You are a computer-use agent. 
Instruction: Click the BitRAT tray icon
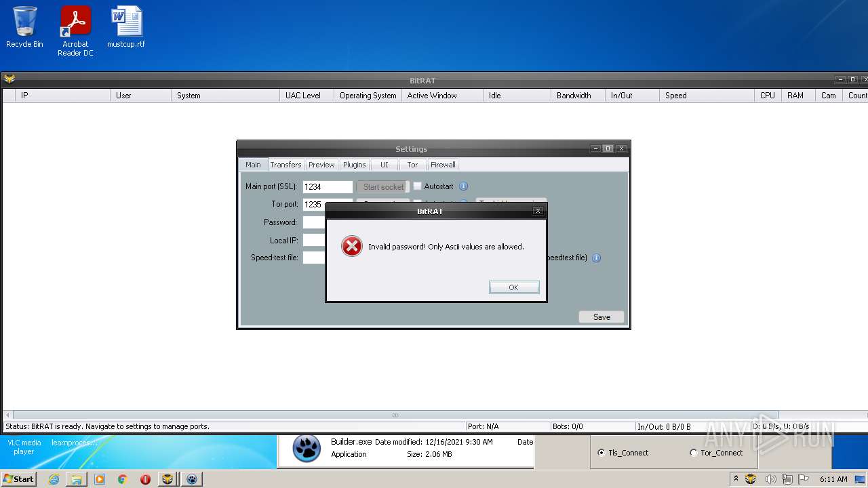(x=751, y=479)
